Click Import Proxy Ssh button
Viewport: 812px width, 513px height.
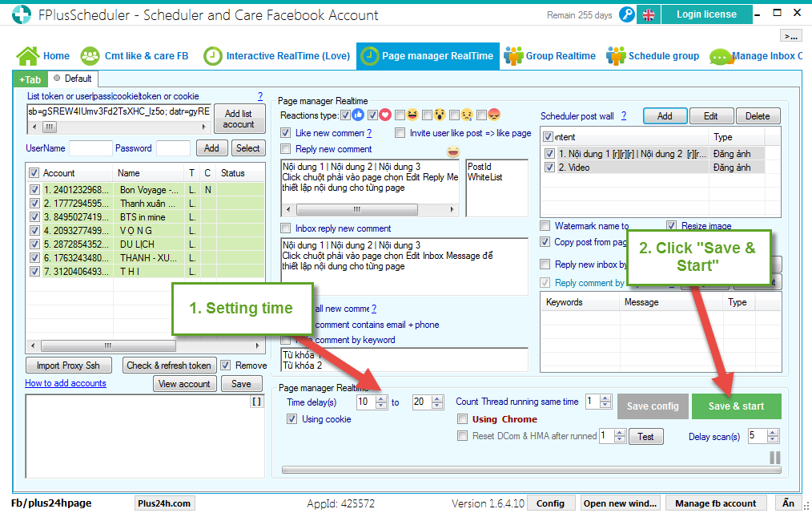(68, 366)
